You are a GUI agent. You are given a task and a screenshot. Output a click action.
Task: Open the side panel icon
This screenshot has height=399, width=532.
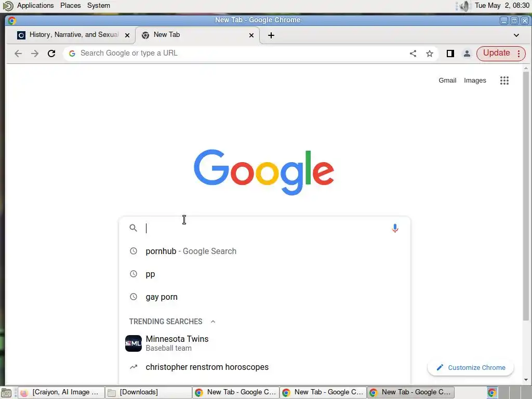click(450, 54)
